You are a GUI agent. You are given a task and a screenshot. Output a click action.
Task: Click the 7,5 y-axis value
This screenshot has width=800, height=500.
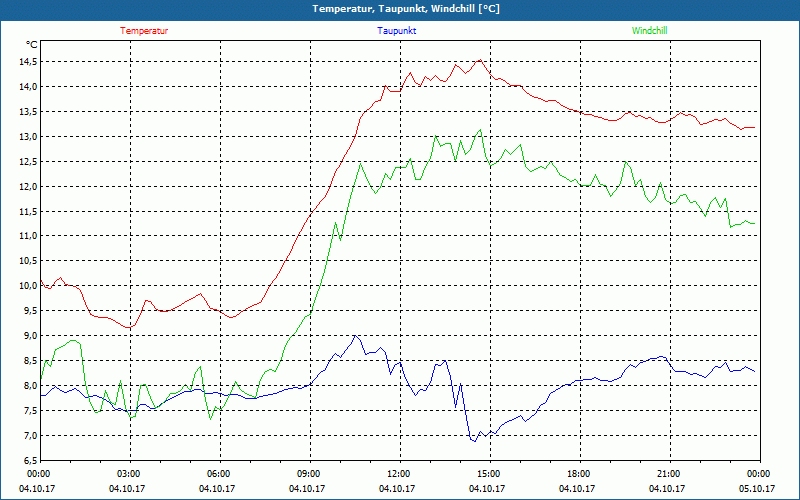30,411
